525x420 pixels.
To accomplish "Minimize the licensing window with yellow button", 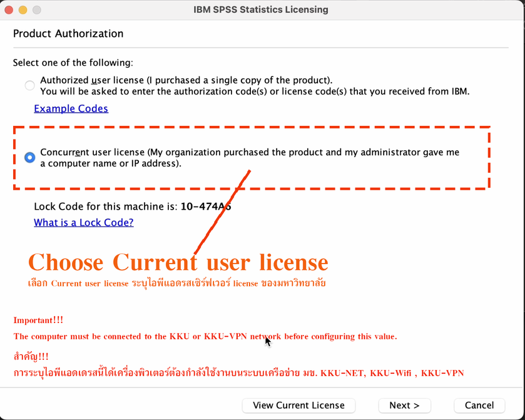I will coord(23,10).
